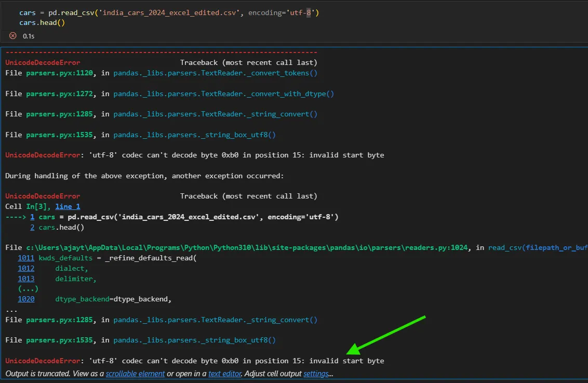588x383 pixels.
Task: Open readers.py line 1011 link
Action: point(26,258)
